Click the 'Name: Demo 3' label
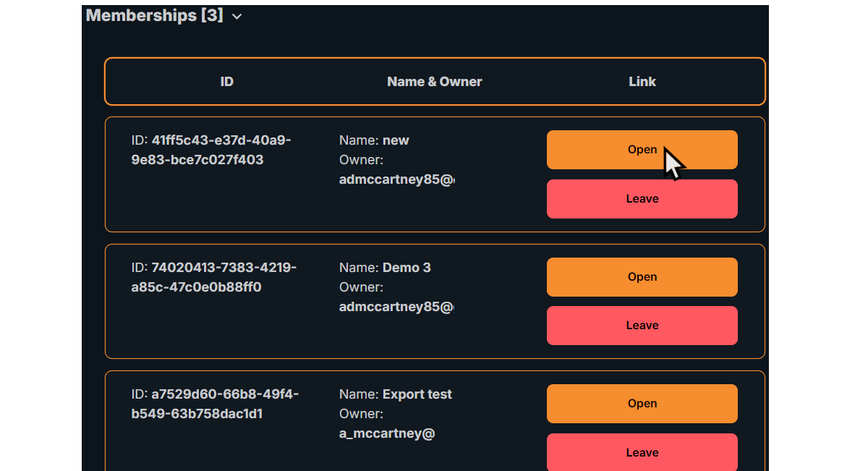Viewport: 868px width, 471px height. click(385, 268)
